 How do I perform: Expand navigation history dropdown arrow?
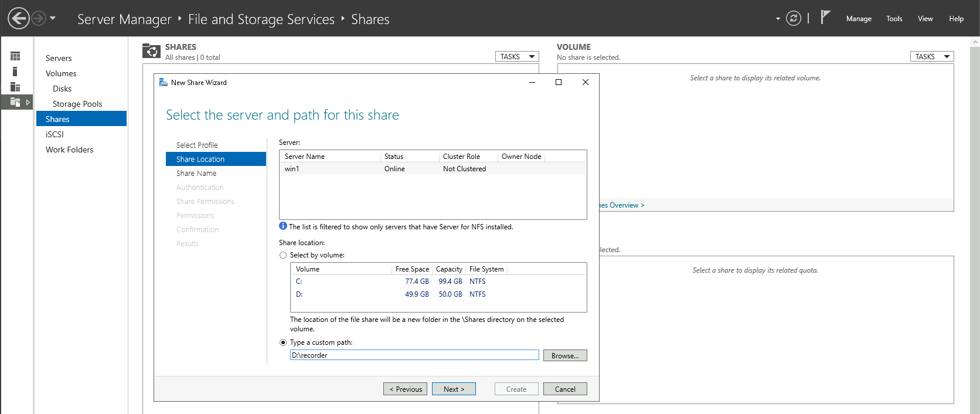coord(53,18)
